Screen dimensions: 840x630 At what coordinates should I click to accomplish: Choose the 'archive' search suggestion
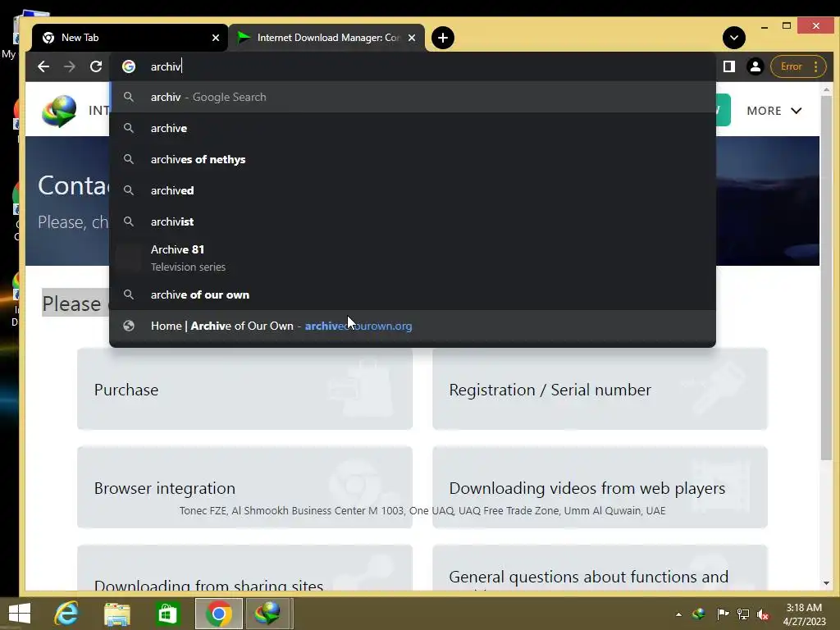(x=413, y=128)
